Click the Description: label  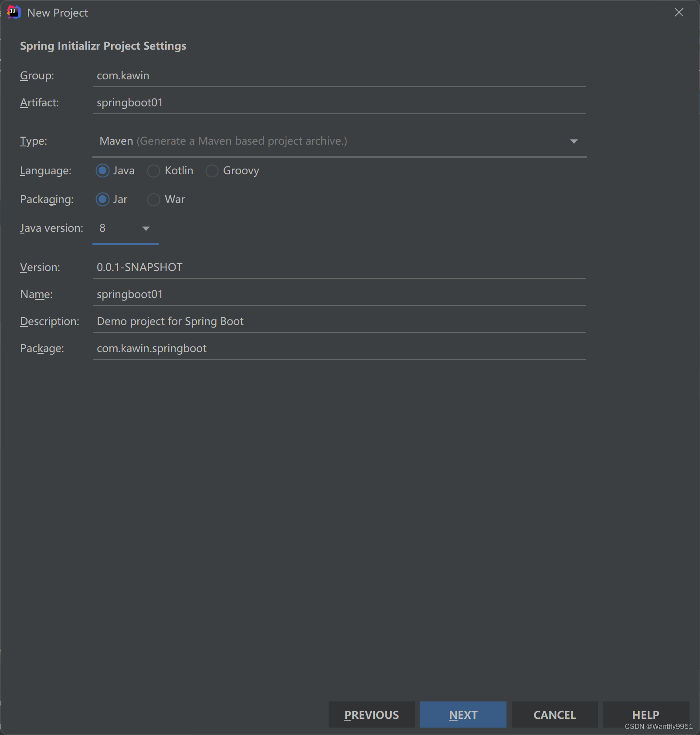50,322
